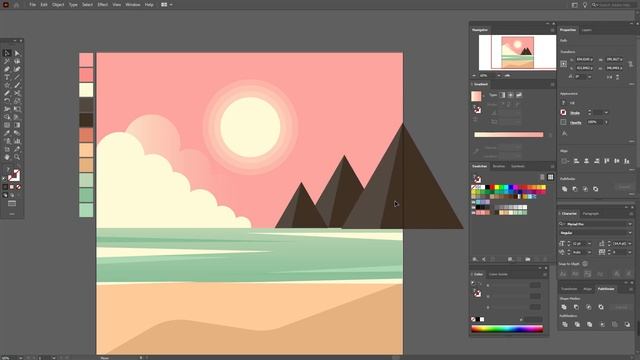Open the Effect menu

[102, 5]
